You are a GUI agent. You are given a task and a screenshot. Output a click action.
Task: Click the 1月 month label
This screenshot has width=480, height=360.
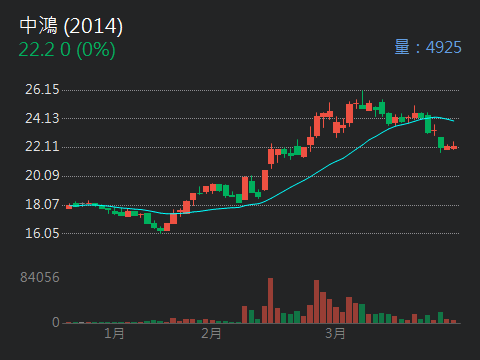coord(114,333)
